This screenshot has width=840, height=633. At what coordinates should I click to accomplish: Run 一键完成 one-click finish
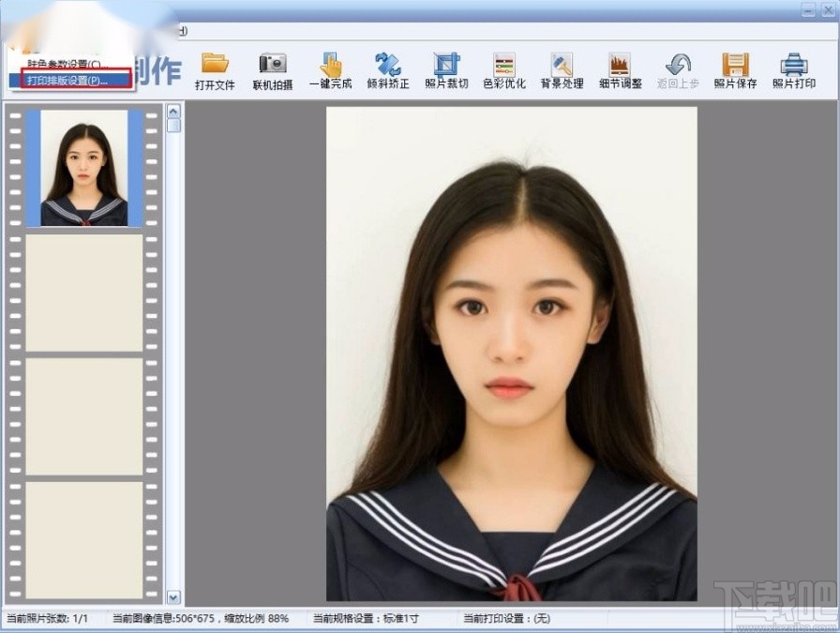pyautogui.click(x=331, y=71)
